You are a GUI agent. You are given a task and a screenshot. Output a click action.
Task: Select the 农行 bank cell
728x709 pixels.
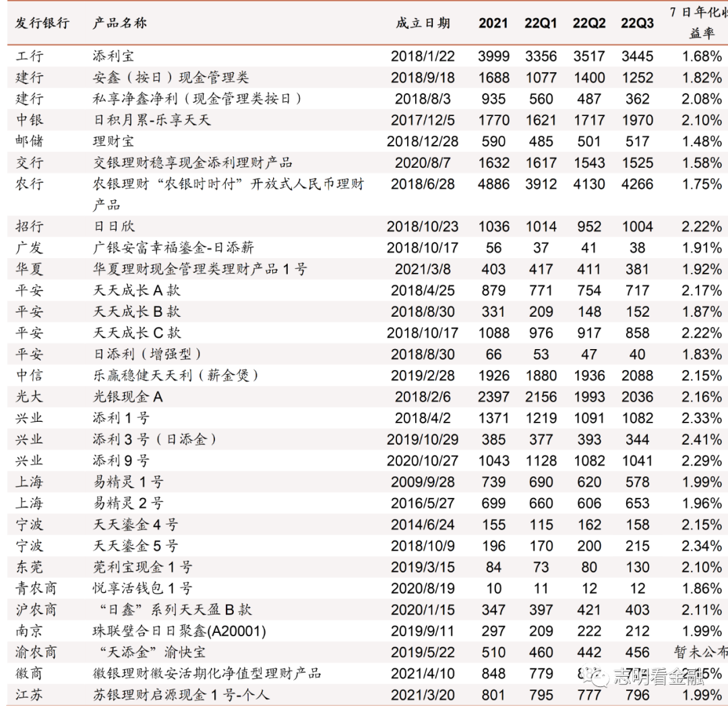[29, 184]
